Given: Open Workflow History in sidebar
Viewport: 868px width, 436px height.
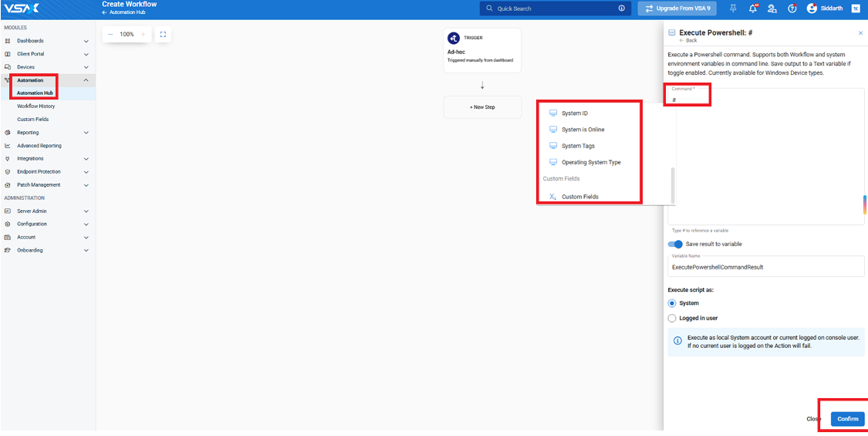Looking at the screenshot, I should [36, 106].
